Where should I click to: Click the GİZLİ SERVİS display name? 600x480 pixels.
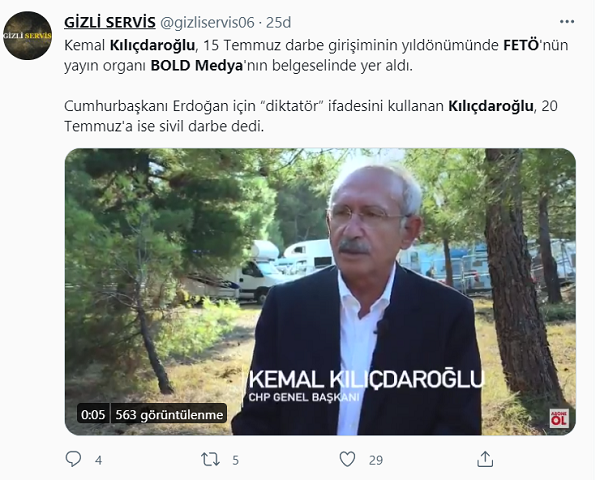[x=110, y=22]
